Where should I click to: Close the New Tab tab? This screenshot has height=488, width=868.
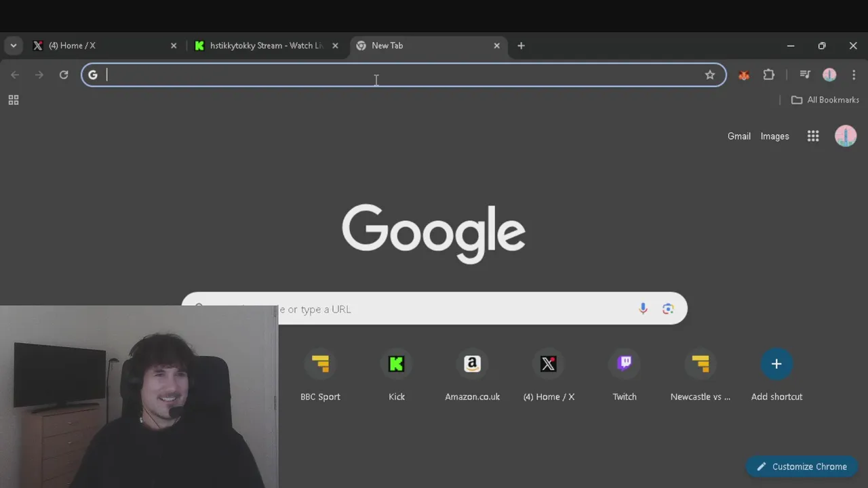tap(496, 46)
